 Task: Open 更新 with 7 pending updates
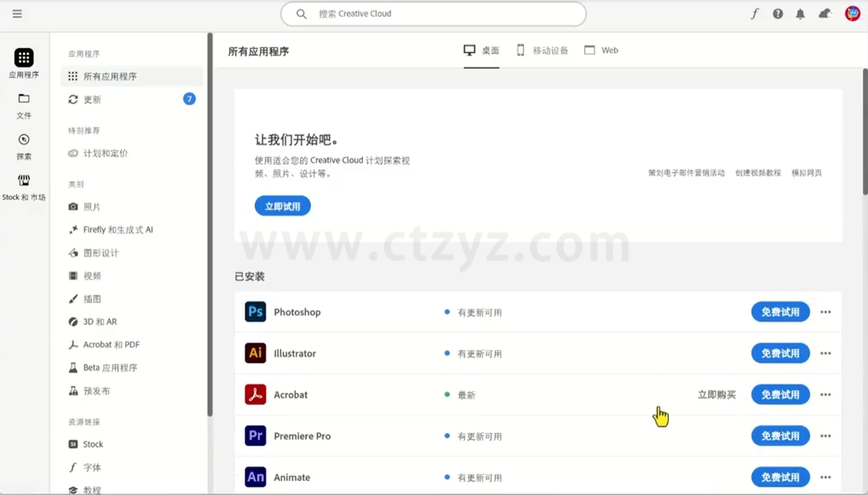tap(132, 99)
